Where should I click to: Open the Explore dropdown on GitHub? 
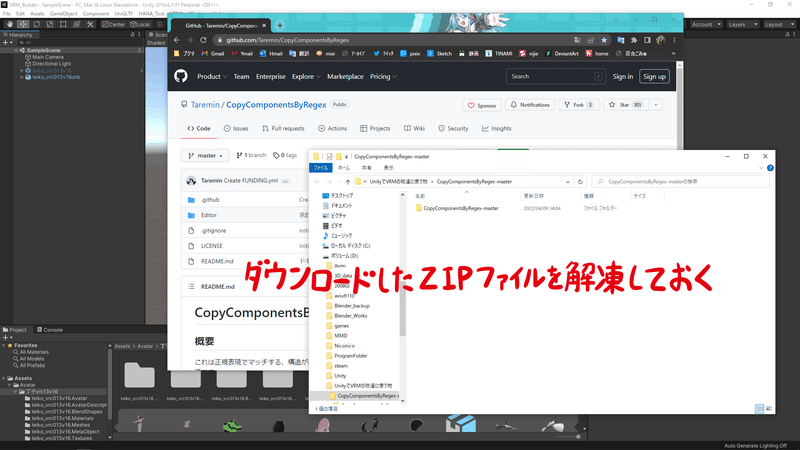click(306, 77)
